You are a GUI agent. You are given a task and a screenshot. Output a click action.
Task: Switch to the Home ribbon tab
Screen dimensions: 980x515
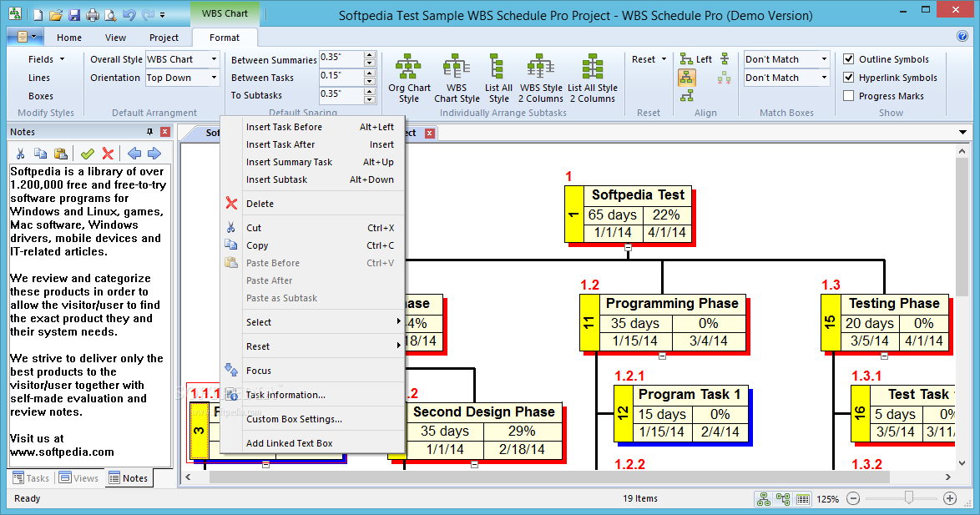tap(68, 38)
